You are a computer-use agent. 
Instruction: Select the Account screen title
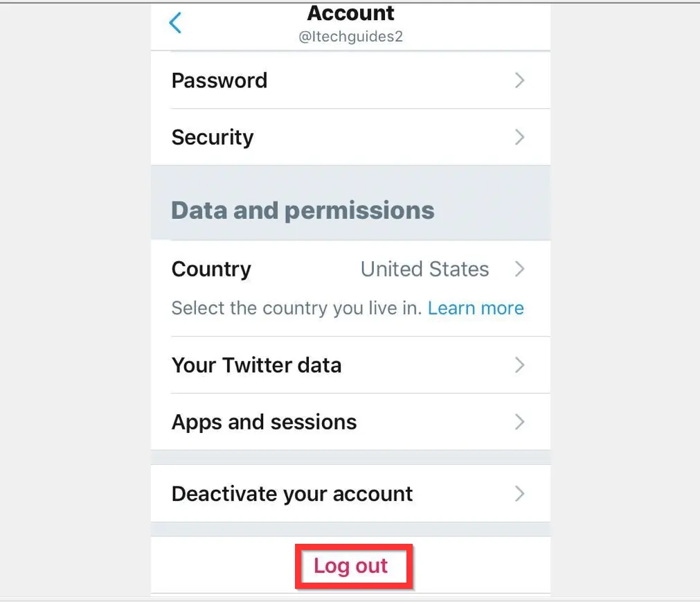click(350, 13)
